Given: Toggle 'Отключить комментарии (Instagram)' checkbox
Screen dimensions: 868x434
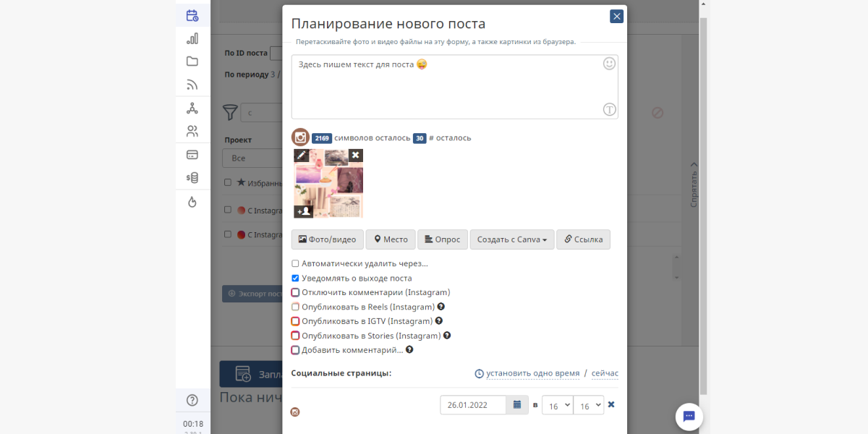Looking at the screenshot, I should pos(295,293).
